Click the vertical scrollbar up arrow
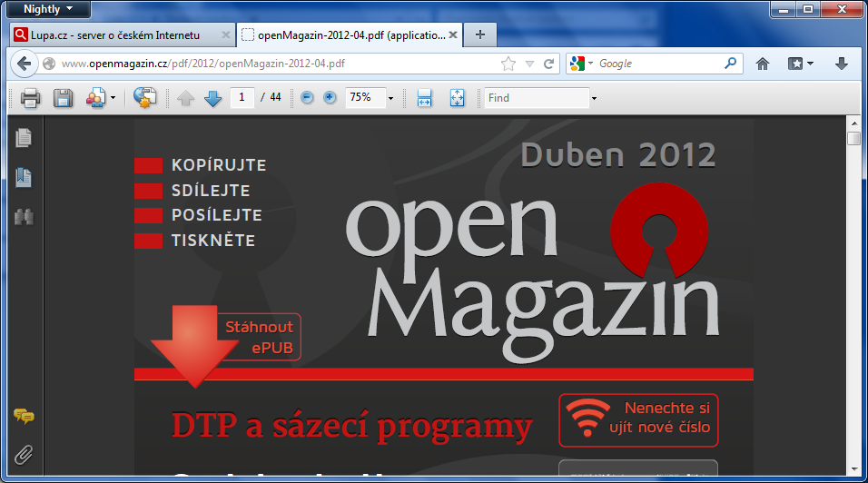 pos(854,123)
